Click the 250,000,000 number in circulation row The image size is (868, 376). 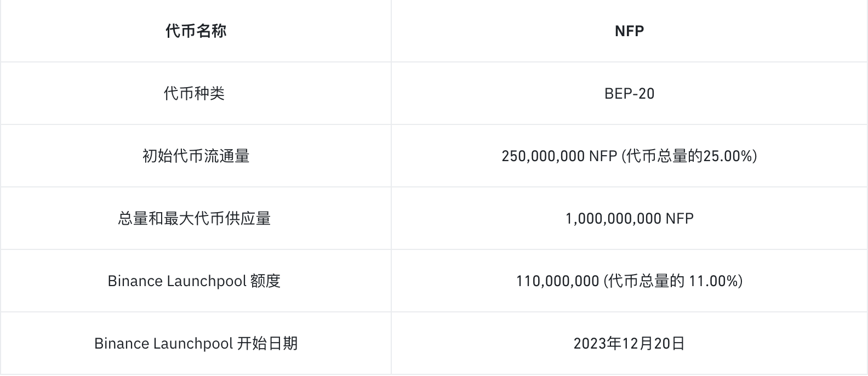click(543, 156)
